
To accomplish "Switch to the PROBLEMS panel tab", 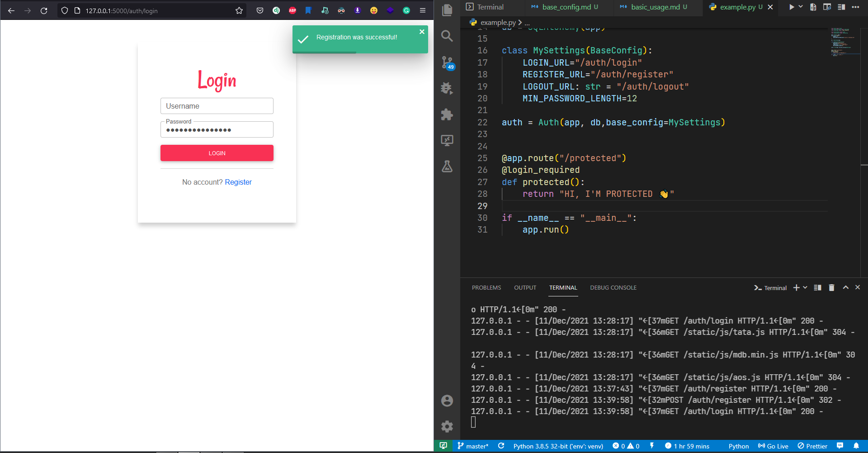I will click(x=486, y=288).
